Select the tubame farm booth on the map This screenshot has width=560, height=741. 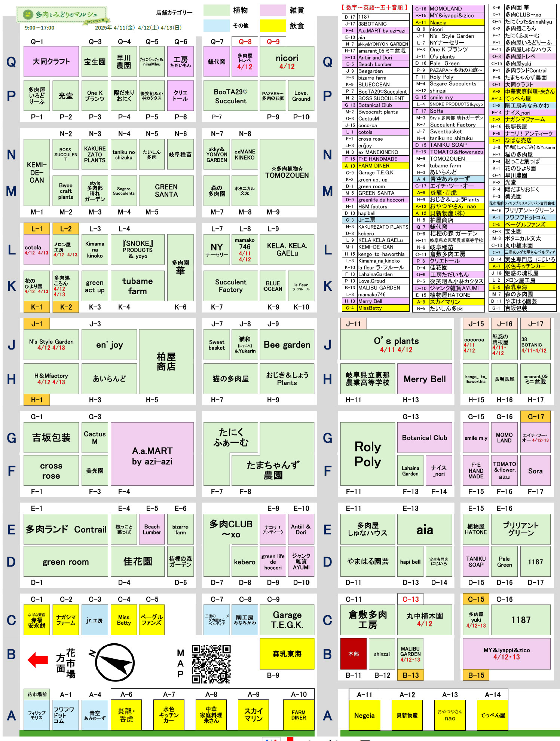click(137, 286)
